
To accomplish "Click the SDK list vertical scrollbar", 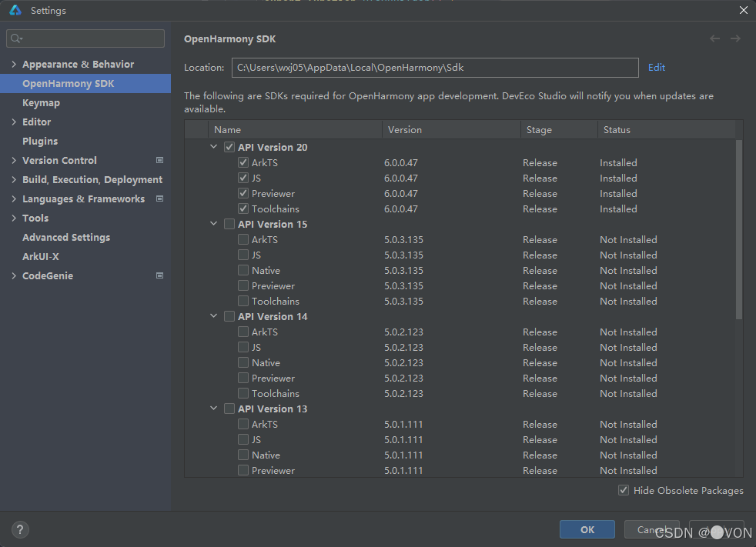I will (739, 231).
